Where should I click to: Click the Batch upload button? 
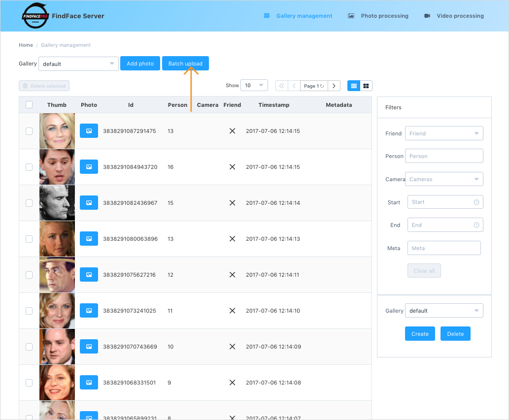[185, 63]
